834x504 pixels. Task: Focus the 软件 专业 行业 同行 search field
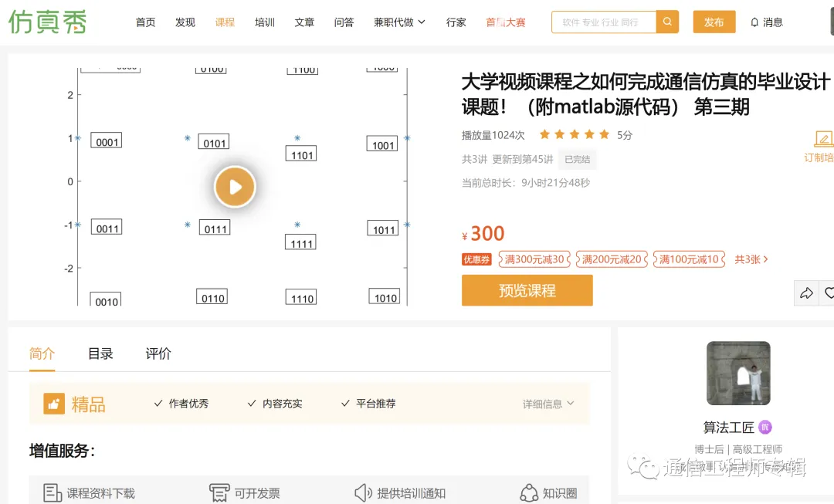tap(604, 22)
